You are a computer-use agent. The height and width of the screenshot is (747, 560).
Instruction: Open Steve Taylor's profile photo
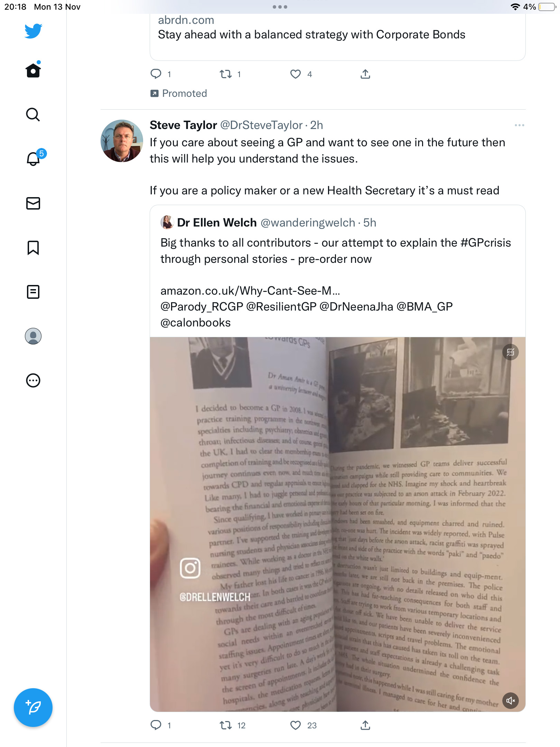(122, 141)
